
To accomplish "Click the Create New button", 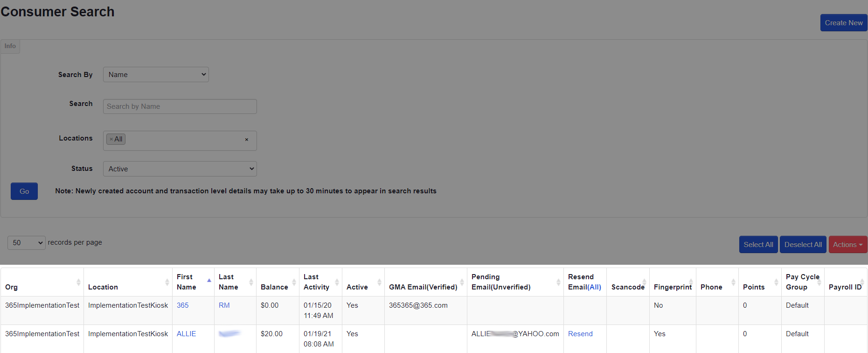I will [843, 23].
